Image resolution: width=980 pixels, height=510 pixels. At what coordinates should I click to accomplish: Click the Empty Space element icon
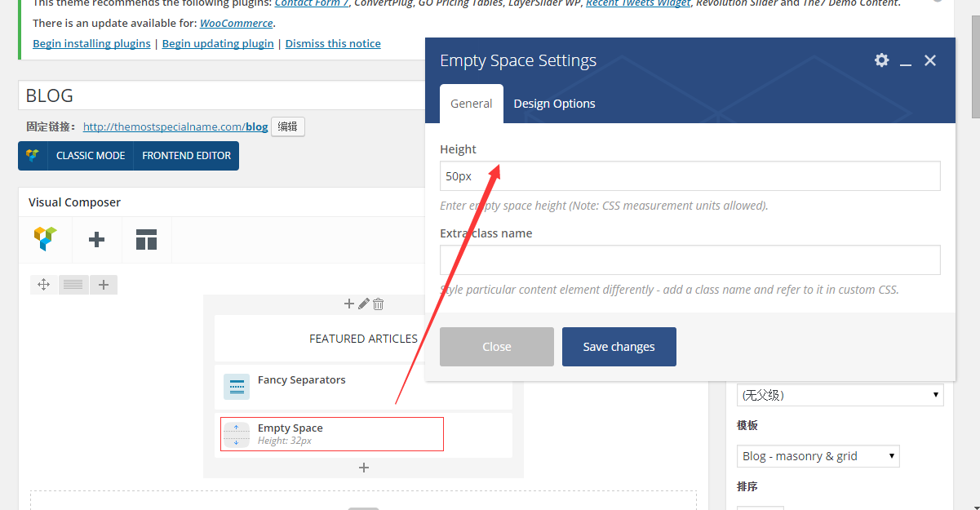(x=237, y=434)
